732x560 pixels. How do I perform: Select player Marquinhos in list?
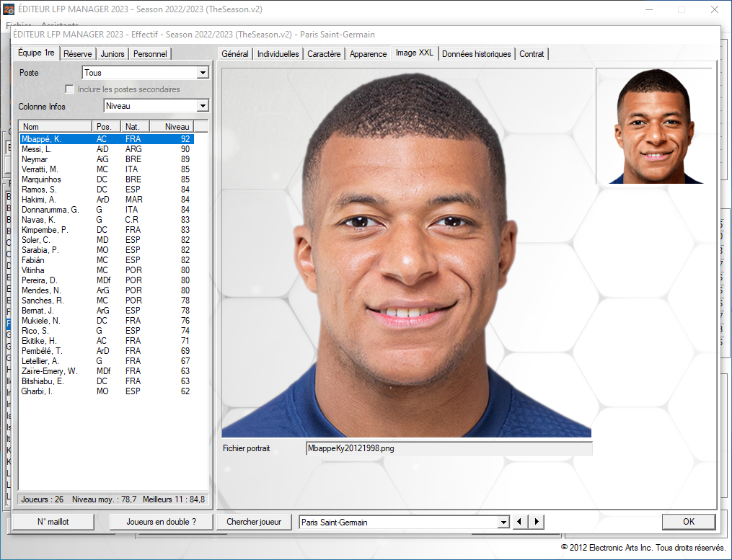click(x=107, y=179)
